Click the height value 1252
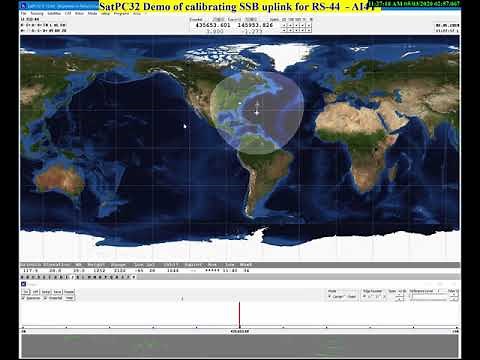 point(99,270)
